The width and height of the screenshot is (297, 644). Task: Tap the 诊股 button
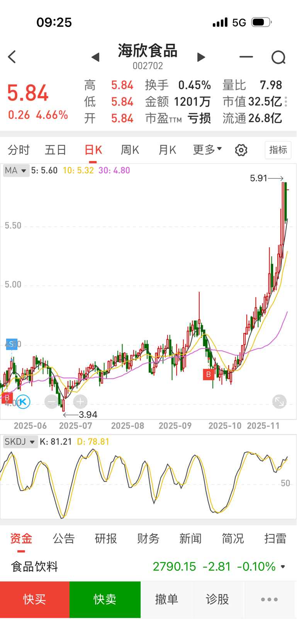point(217,600)
